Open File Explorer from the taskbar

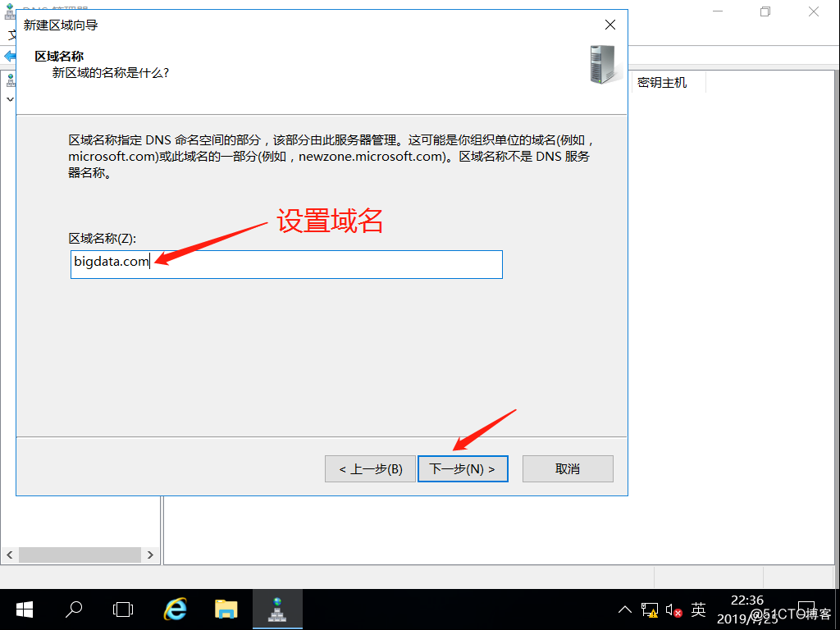click(x=226, y=609)
